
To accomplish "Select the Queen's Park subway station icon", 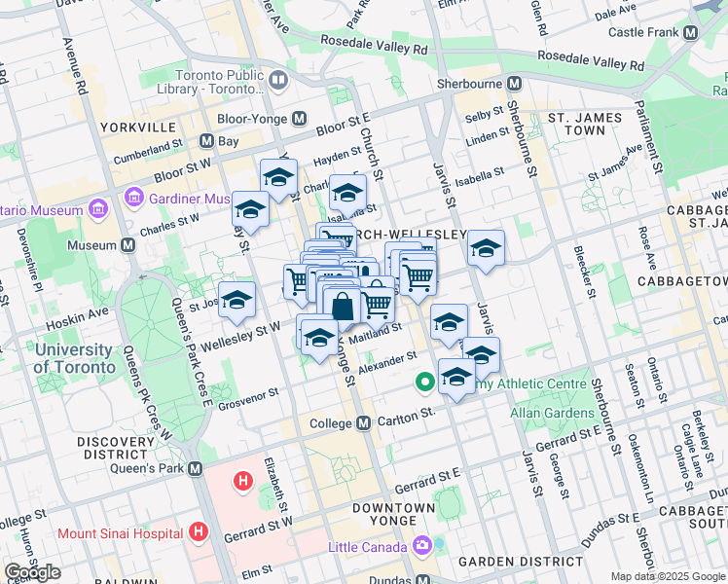I will [x=196, y=469].
